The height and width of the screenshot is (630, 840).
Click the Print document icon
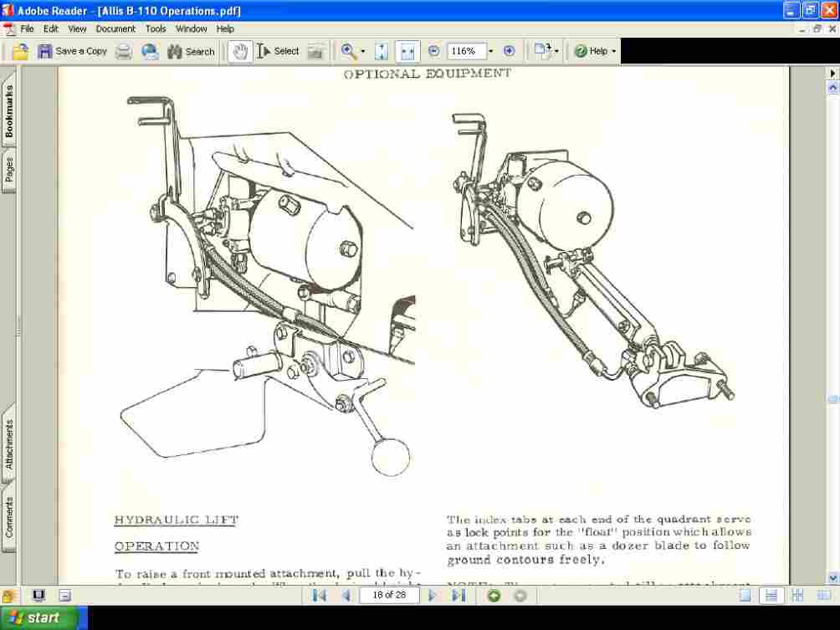click(123, 51)
